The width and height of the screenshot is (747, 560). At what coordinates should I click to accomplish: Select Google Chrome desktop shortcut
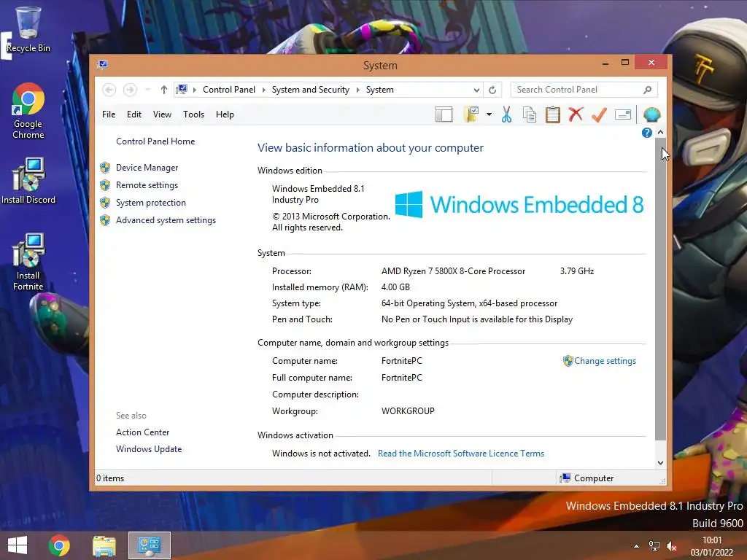point(28,111)
